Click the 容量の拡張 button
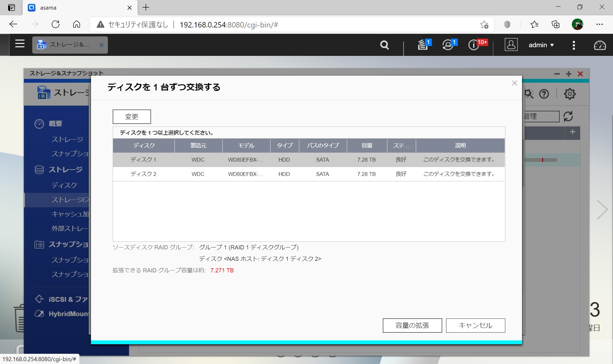613x364 pixels. tap(412, 325)
